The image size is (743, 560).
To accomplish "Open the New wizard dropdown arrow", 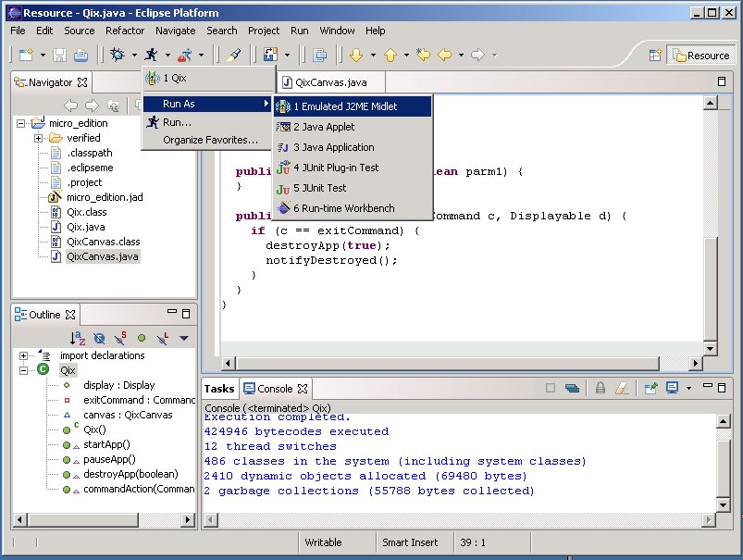I will 43,56.
